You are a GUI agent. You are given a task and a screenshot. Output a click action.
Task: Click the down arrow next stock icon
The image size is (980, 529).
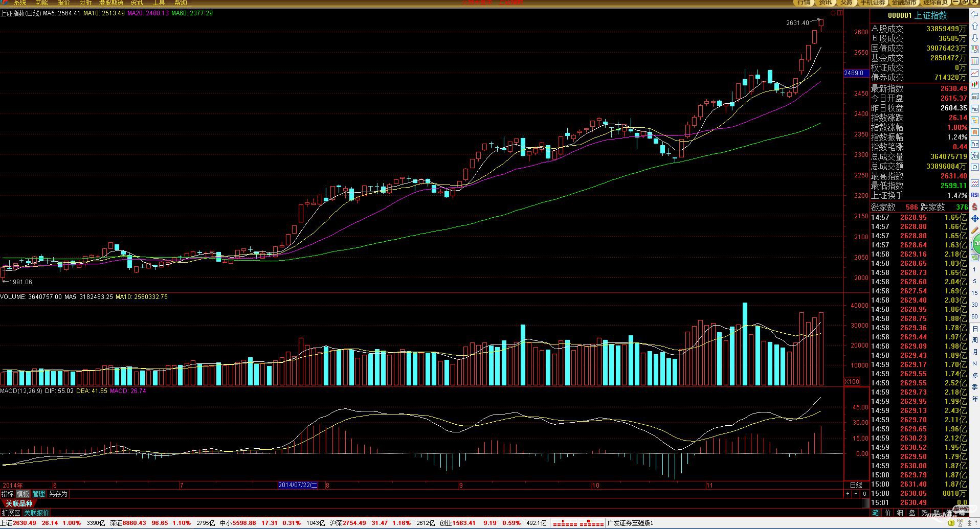click(x=975, y=38)
